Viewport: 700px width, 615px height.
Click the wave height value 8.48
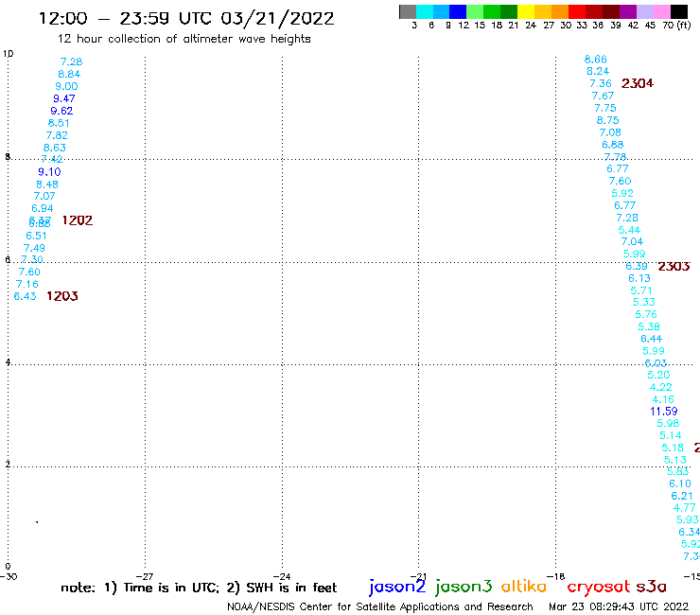47,184
